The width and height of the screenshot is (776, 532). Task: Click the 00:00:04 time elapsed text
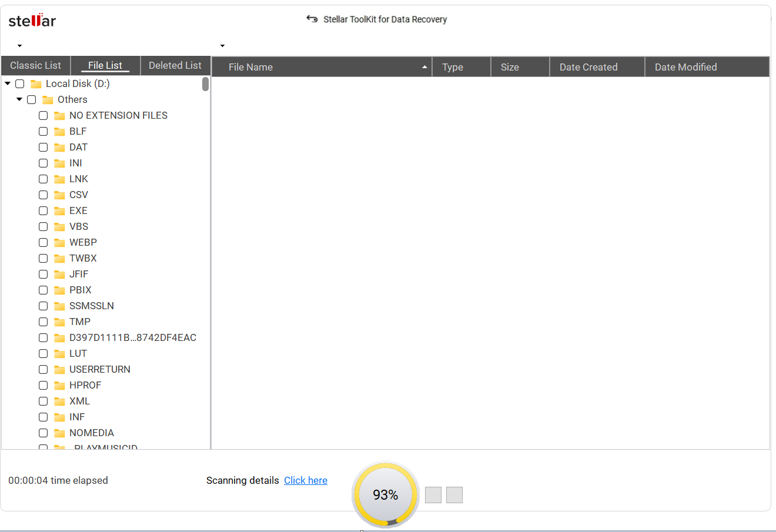(58, 480)
